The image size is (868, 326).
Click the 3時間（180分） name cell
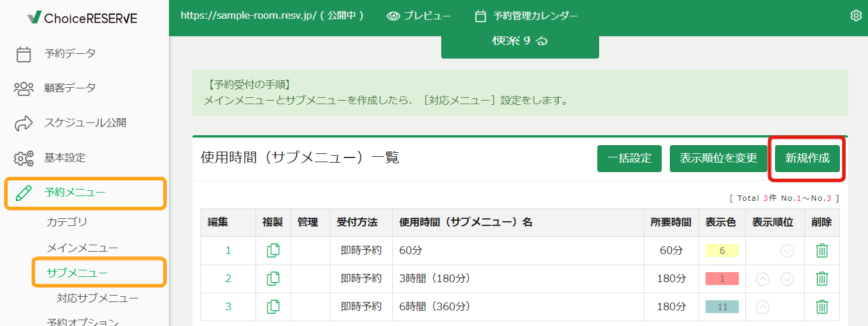pos(518,279)
